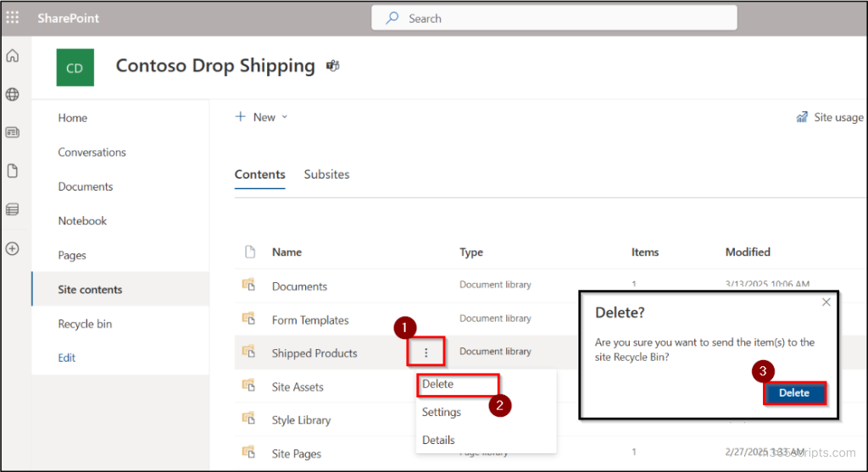The image size is (868, 472).
Task: Switch to the Contents tab
Action: 259,175
